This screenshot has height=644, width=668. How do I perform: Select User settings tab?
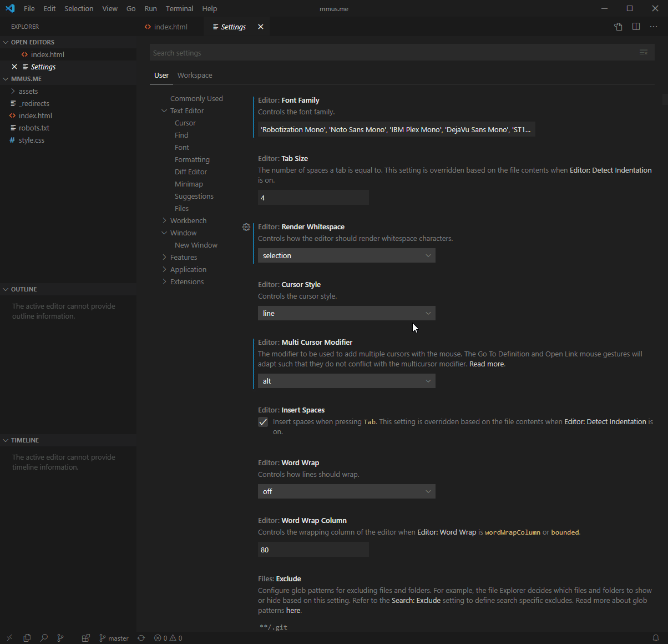[161, 76]
